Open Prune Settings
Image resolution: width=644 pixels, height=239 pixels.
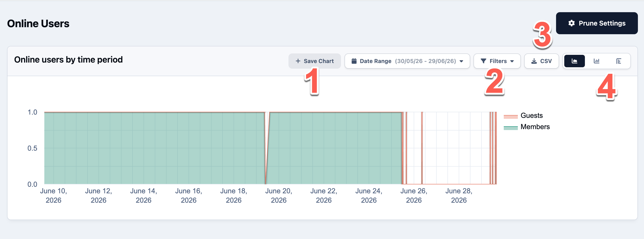(596, 23)
